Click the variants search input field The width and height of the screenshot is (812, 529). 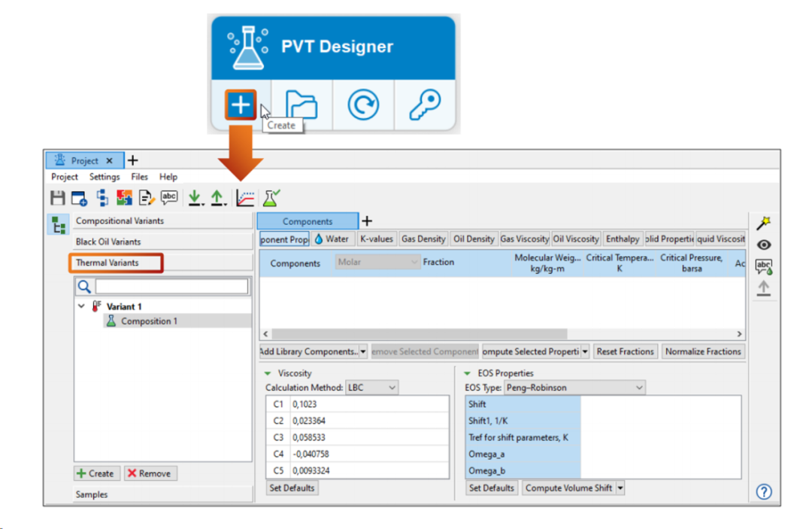[171, 287]
